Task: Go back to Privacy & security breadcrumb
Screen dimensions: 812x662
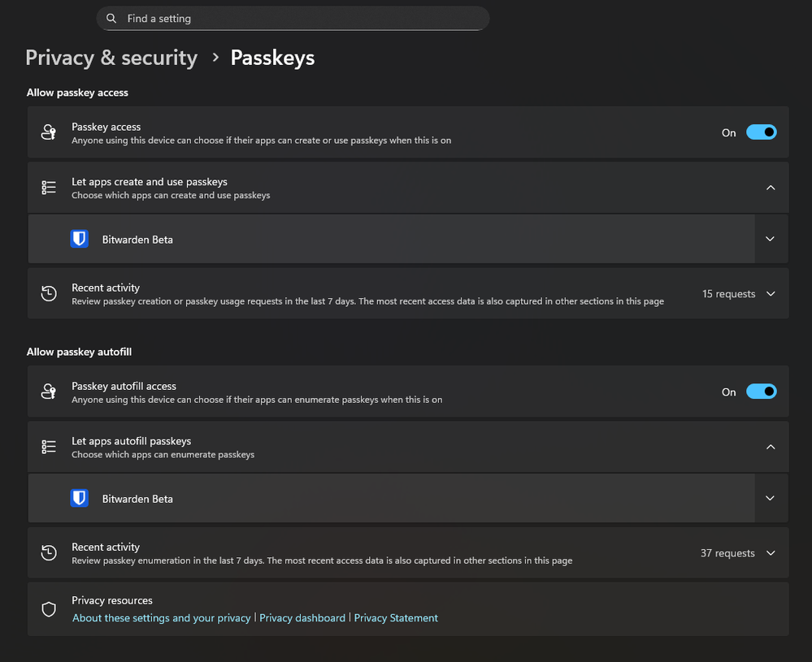Action: pos(111,58)
